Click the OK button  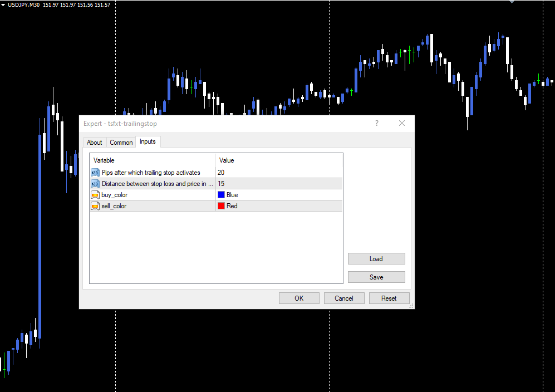click(299, 298)
